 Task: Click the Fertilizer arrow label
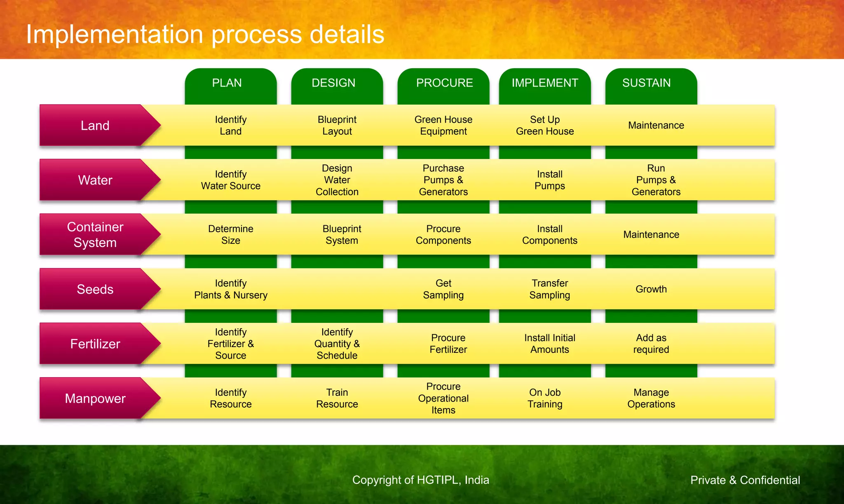(95, 344)
